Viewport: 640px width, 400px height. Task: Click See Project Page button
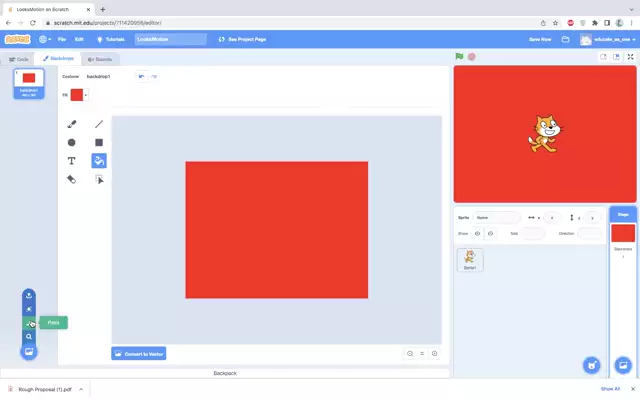tap(242, 39)
